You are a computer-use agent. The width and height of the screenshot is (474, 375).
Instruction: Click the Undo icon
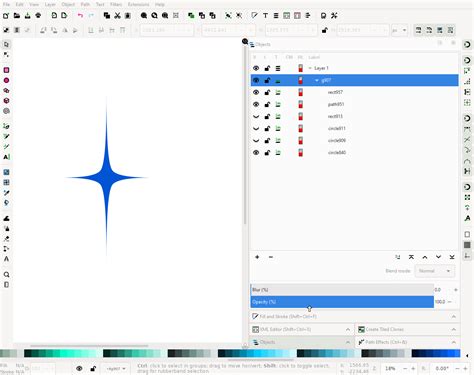(80, 15)
